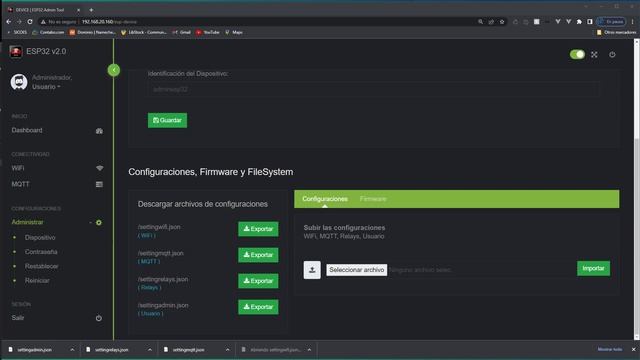Switch to the Firmware tab
640x360 pixels.
coord(373,199)
